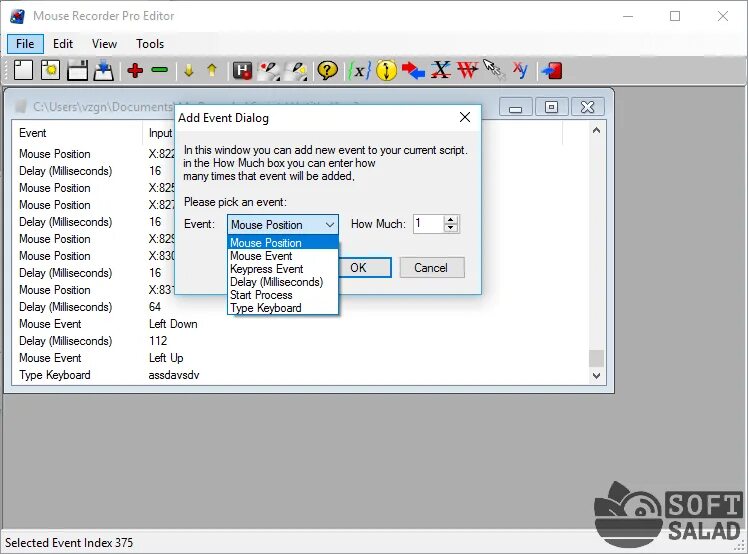Viewport: 748px width, 554px height.
Task: Click the Xy coordinates toolbar icon
Action: tap(520, 71)
